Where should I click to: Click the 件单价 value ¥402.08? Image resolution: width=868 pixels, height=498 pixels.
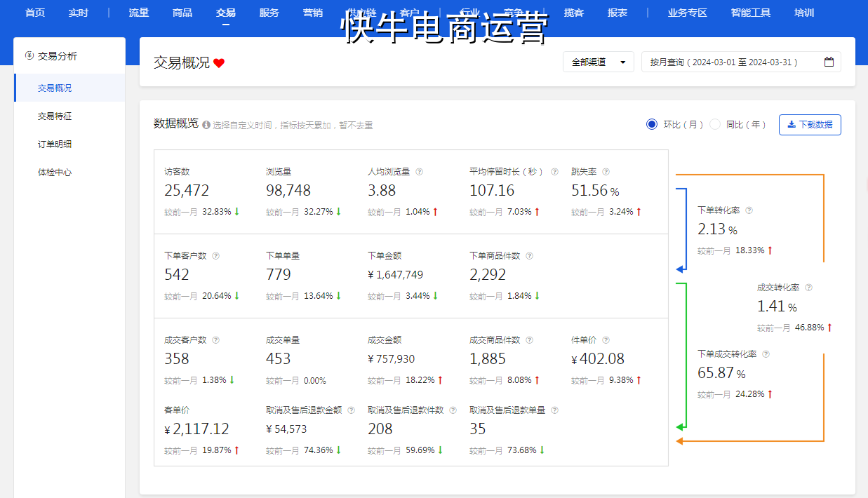coord(598,359)
